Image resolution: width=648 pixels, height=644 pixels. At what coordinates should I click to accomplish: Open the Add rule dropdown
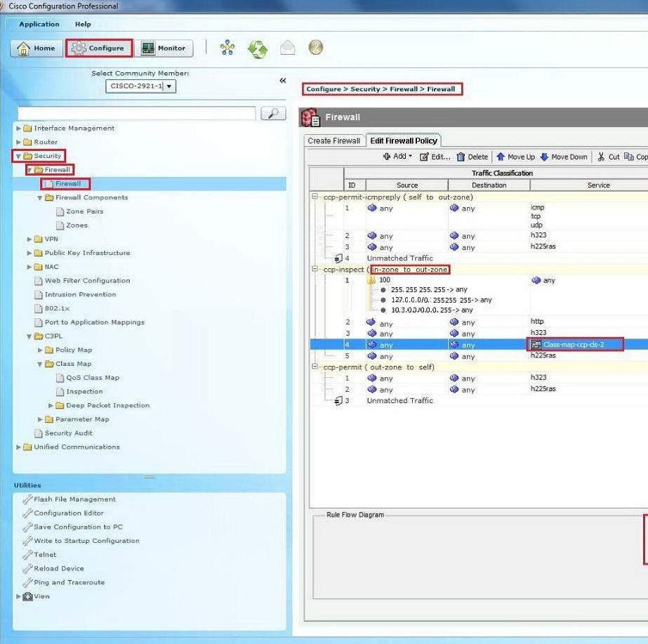pyautogui.click(x=397, y=157)
